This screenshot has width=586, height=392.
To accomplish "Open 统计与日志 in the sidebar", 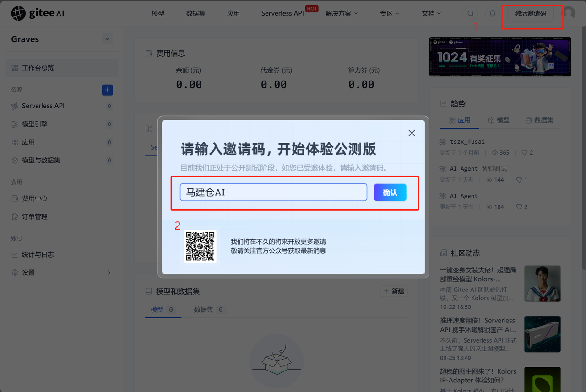I will (x=62, y=254).
